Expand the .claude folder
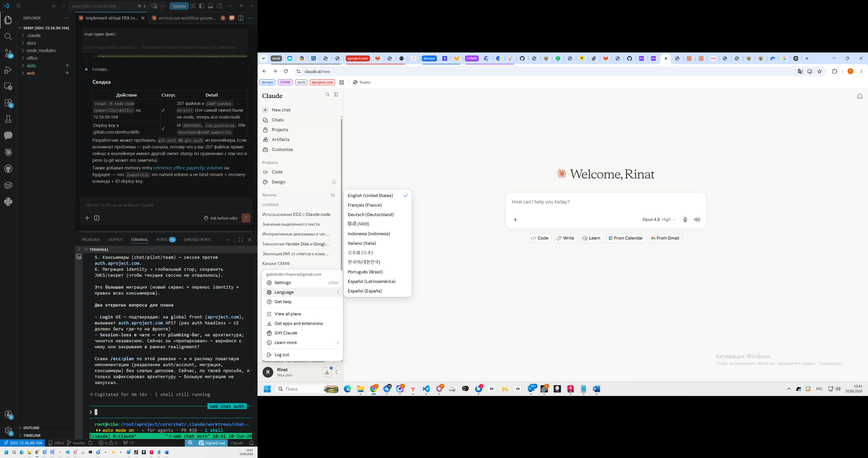This screenshot has height=458, width=868. click(x=34, y=35)
